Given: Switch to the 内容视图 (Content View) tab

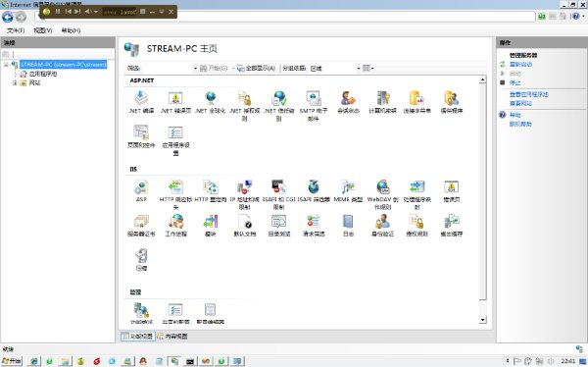Looking at the screenshot, I should [172, 337].
